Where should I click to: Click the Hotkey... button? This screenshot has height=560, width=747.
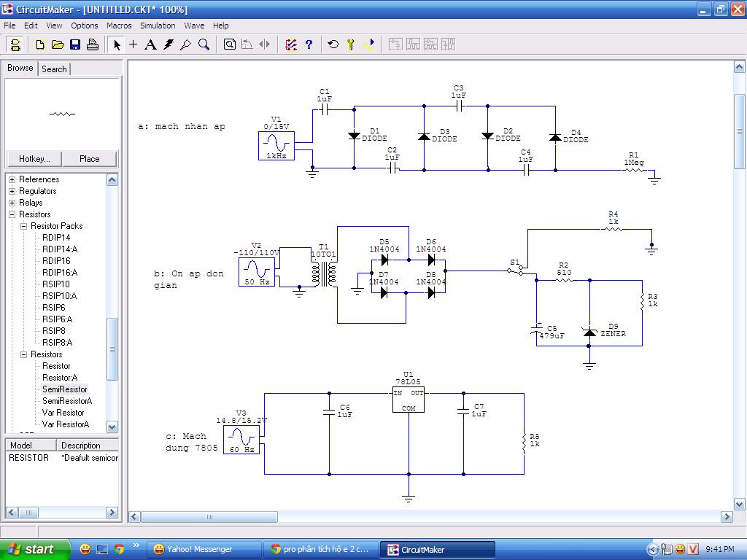click(34, 159)
